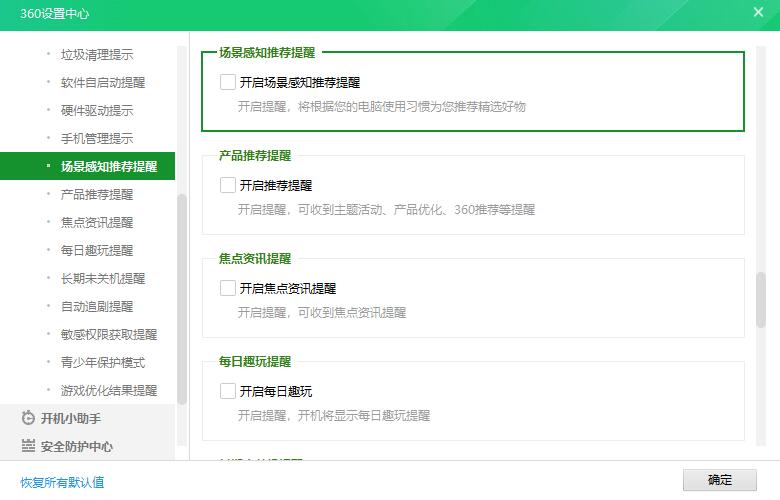Go to 硬件驱动提示 settings
The width and height of the screenshot is (780, 500).
point(97,110)
